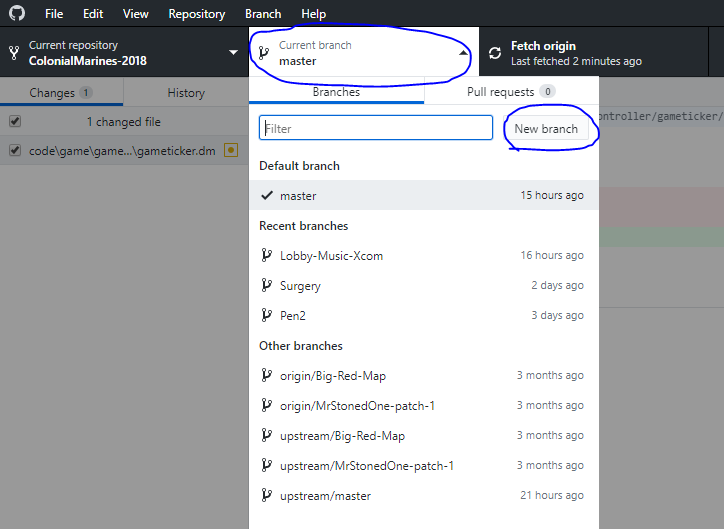Click branch icon next to origin/MrStonedOne-patch-1
This screenshot has width=724, height=529.
click(266, 405)
